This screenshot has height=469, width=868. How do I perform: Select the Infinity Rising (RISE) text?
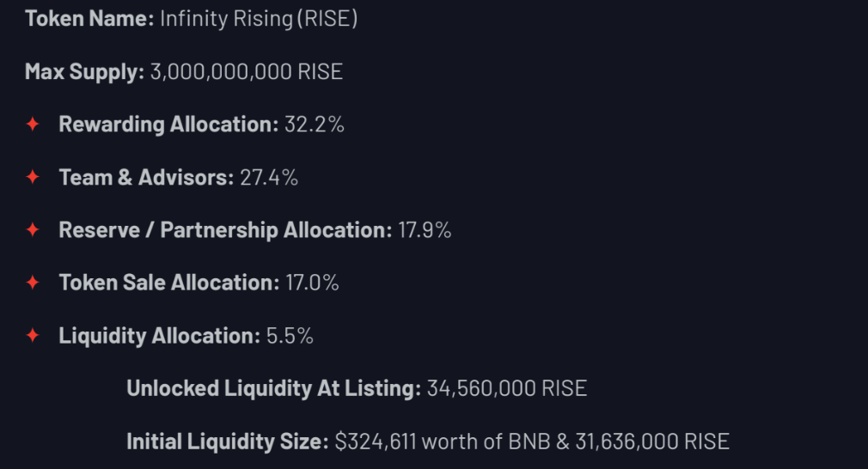(x=259, y=18)
